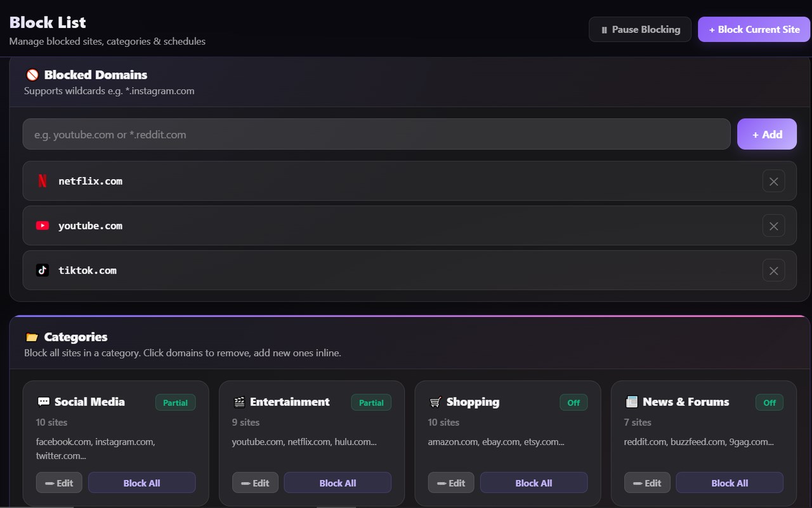Block All sites in Shopping
812x508 pixels.
click(534, 483)
